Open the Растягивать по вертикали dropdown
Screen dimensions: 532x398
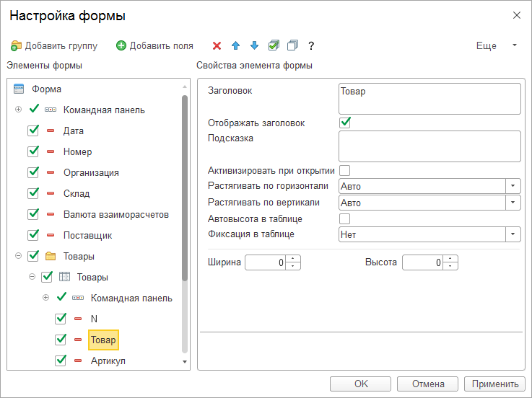click(513, 203)
